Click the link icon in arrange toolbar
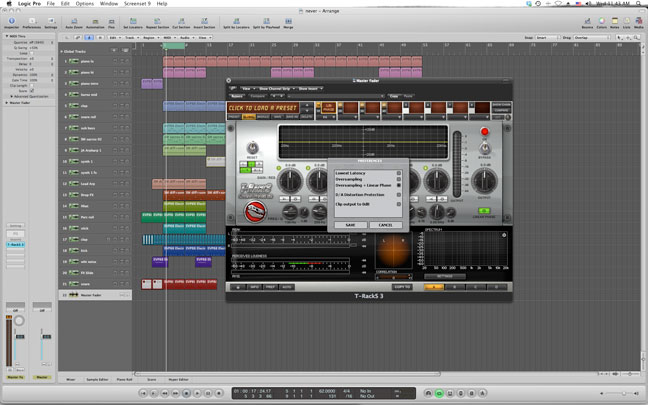This screenshot has width=648, height=405. pyautogui.click(x=77, y=38)
